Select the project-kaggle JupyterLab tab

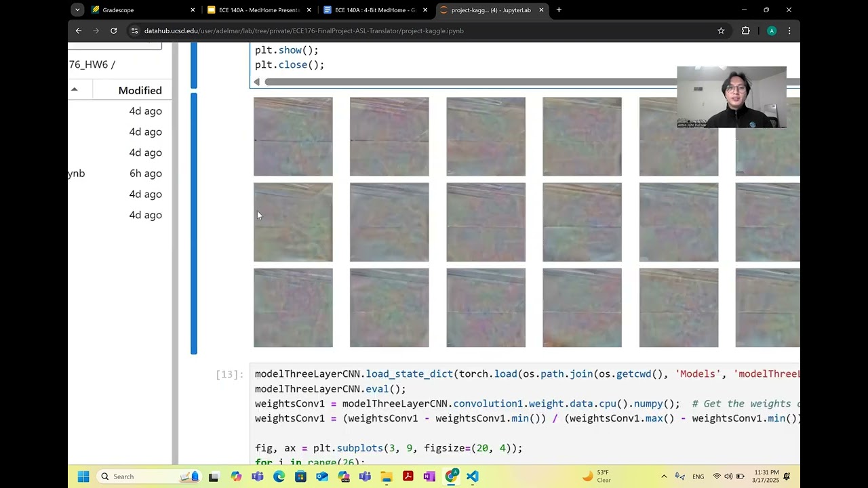(491, 10)
